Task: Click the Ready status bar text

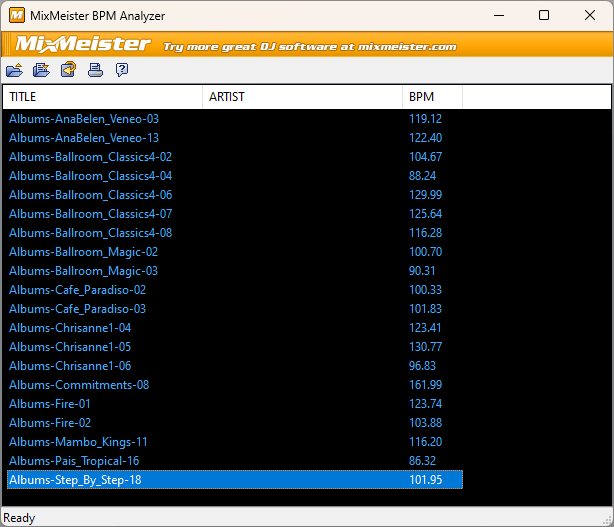Action: (x=19, y=518)
